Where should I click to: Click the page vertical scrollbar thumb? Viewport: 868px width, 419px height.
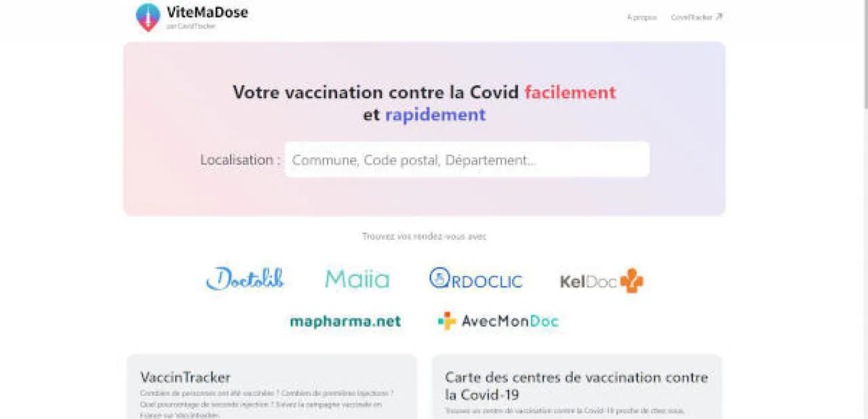(865, 54)
